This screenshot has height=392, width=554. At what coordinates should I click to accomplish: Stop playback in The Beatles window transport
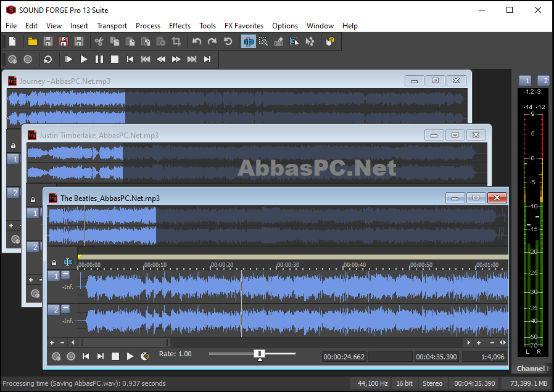pos(115,356)
